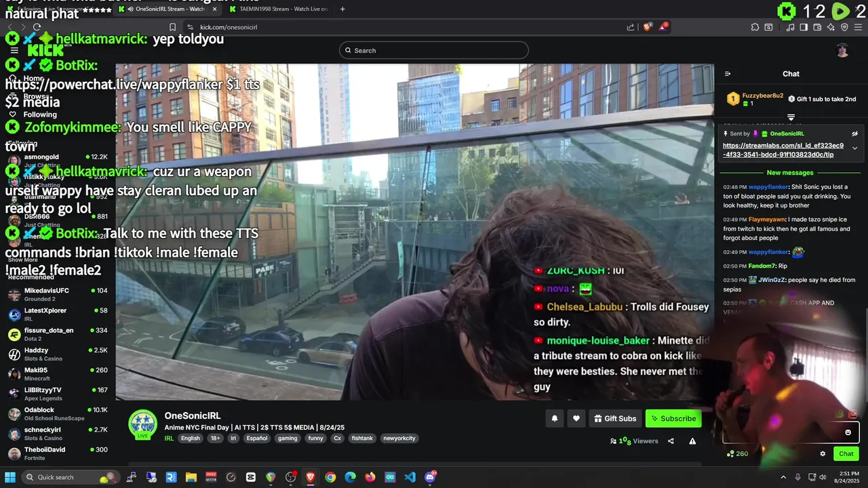Screen dimensions: 868x488
Task: Reload the page in browser
Action: point(37,27)
